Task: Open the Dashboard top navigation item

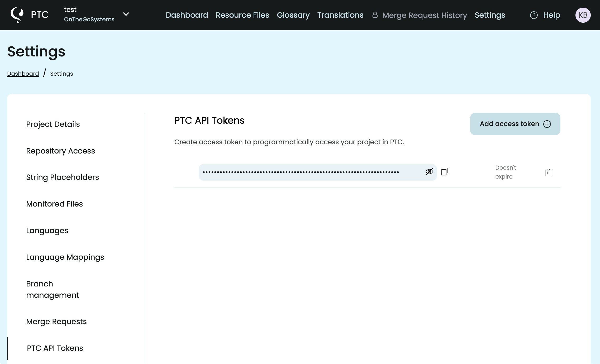Action: tap(187, 15)
